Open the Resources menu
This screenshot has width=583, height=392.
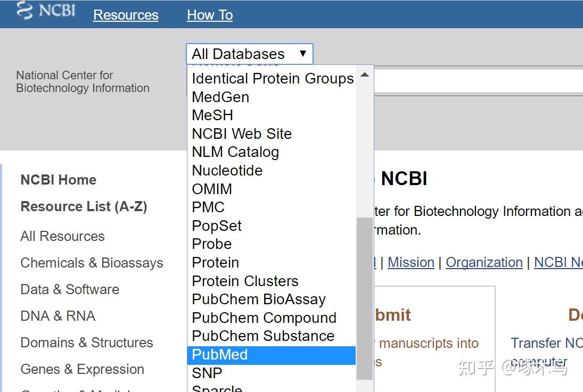(126, 15)
